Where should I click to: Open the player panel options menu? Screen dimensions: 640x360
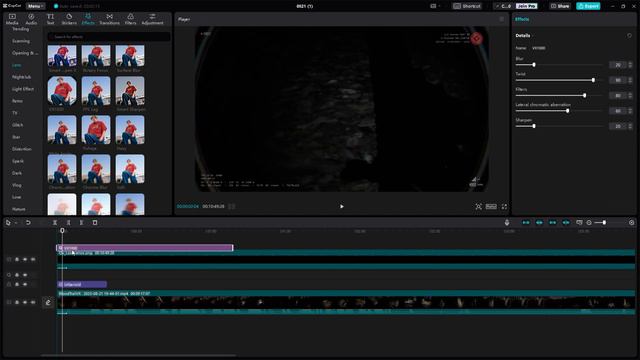pos(502,19)
